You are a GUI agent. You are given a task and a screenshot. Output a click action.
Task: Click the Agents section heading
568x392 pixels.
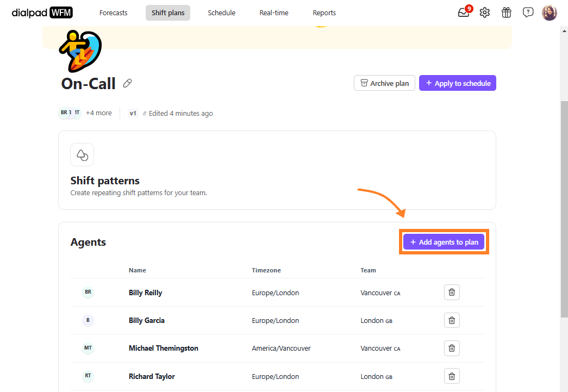pos(88,242)
